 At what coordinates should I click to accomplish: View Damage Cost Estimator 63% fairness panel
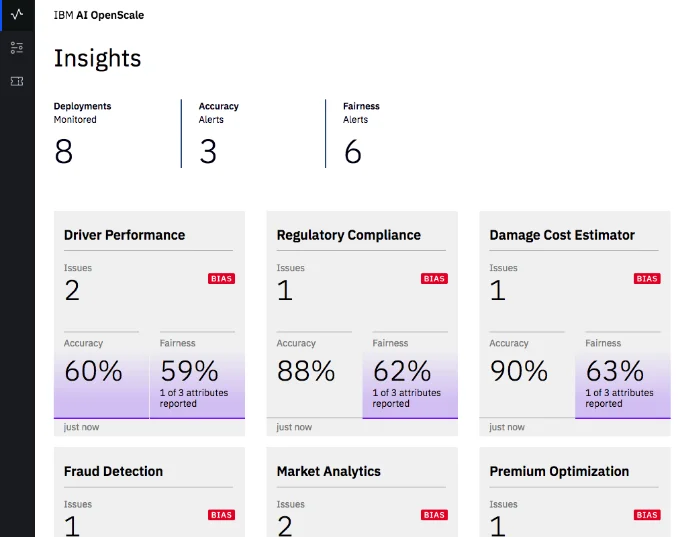(623, 375)
